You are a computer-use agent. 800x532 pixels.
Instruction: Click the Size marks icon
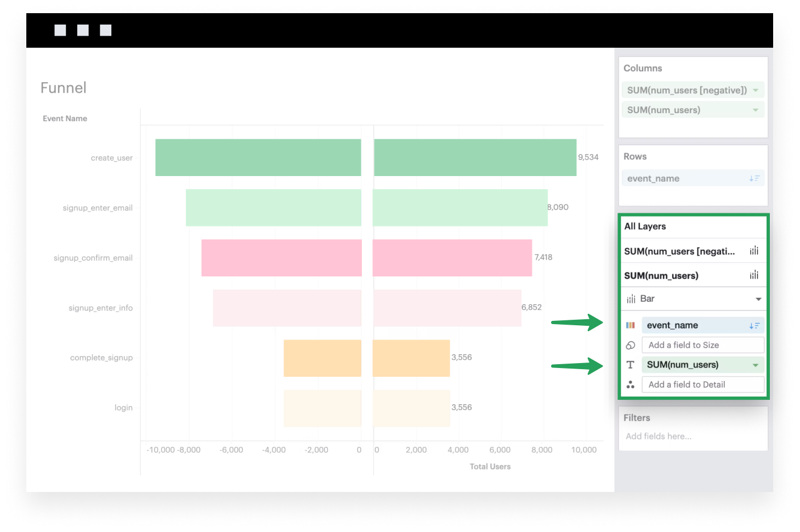(x=631, y=345)
